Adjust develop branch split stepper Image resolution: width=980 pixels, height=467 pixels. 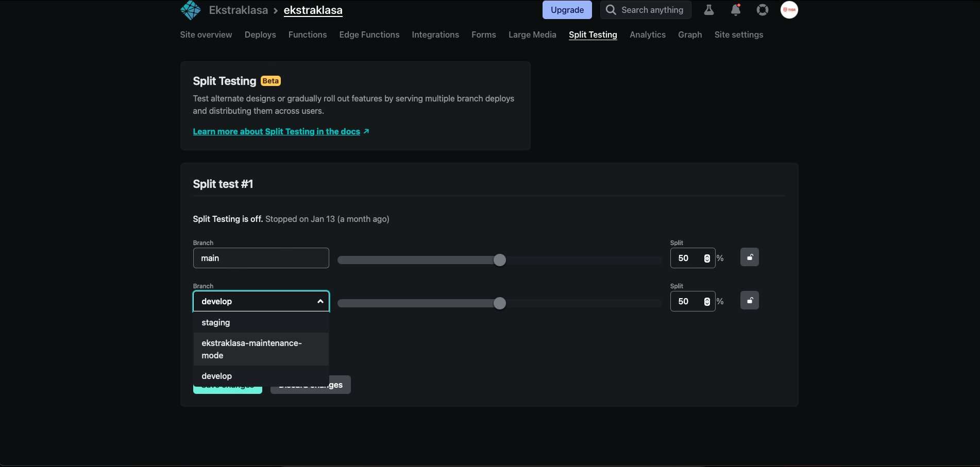tap(707, 302)
